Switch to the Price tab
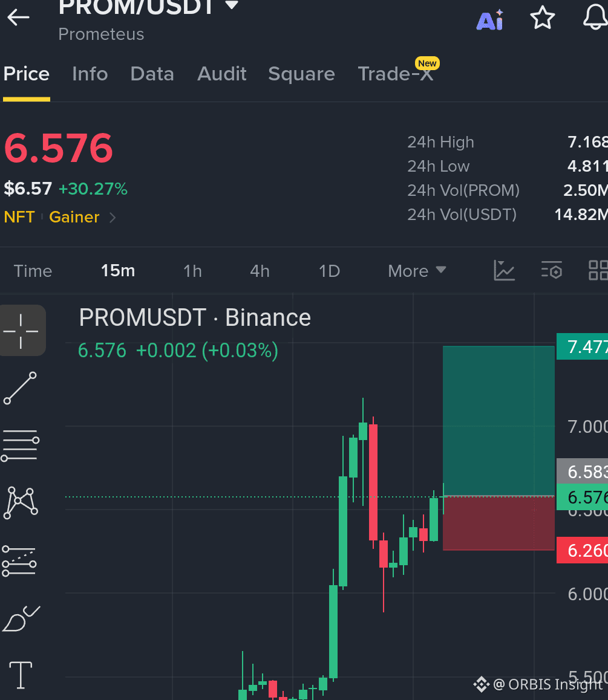Viewport: 608px width, 700px height. point(27,74)
